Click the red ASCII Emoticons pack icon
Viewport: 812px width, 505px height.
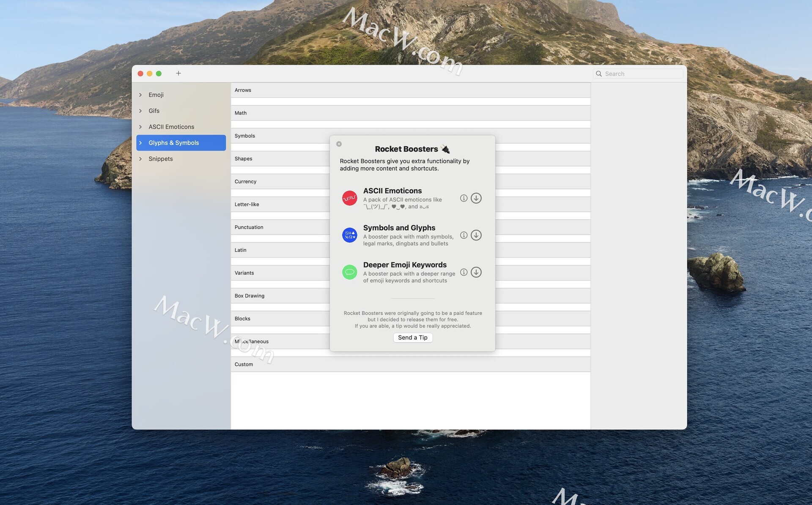pyautogui.click(x=349, y=198)
